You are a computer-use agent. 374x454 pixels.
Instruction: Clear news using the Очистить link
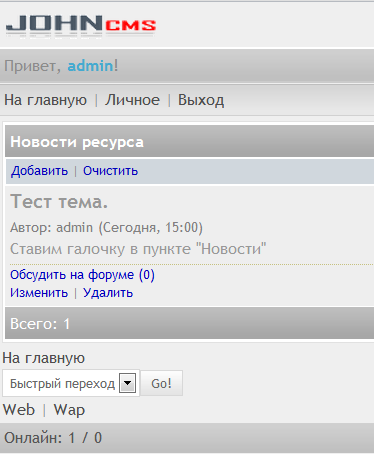click(110, 171)
